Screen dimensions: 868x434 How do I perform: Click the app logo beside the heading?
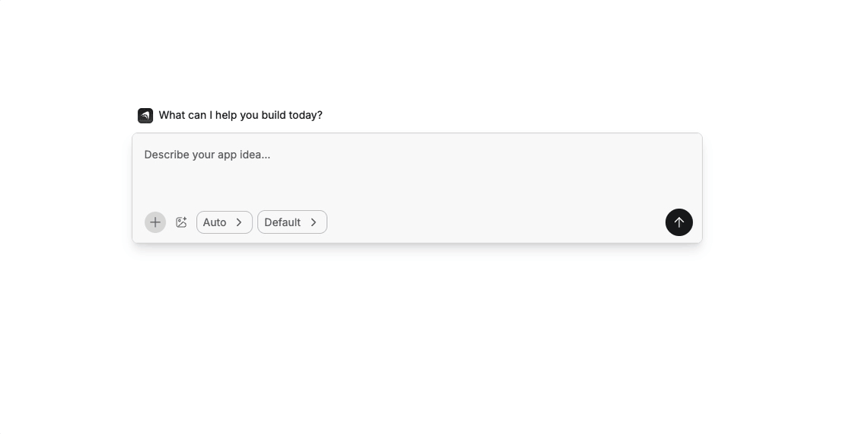(x=145, y=115)
